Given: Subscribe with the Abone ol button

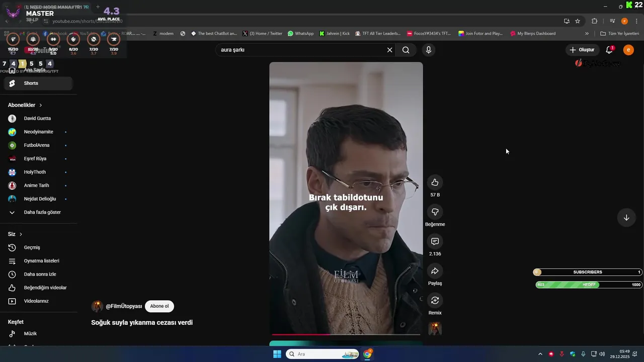Looking at the screenshot, I should [159, 306].
